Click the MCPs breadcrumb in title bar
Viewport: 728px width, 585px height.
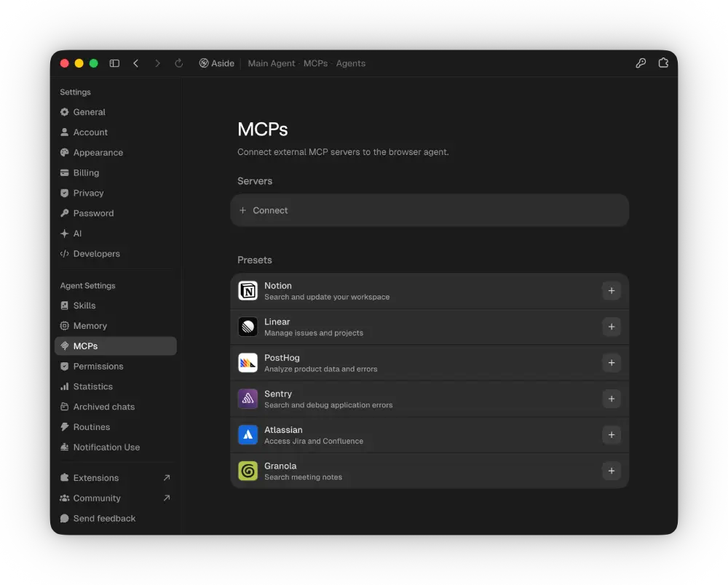pyautogui.click(x=315, y=63)
